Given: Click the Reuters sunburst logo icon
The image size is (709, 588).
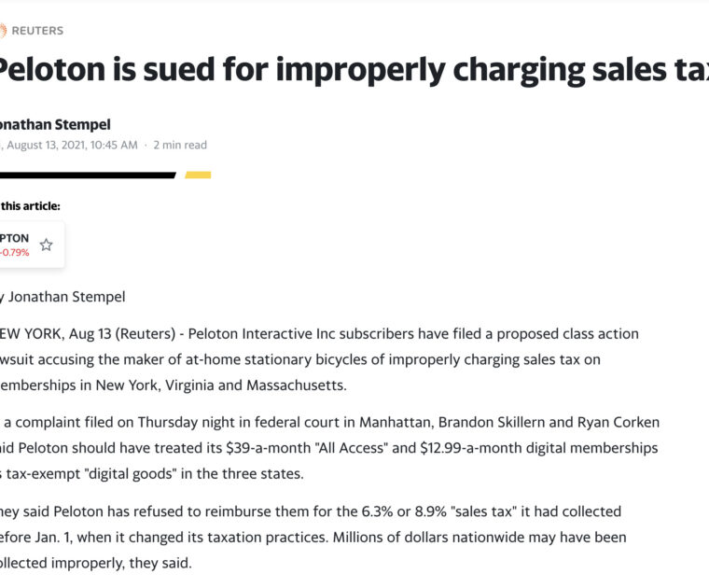Looking at the screenshot, I should click(x=3, y=31).
